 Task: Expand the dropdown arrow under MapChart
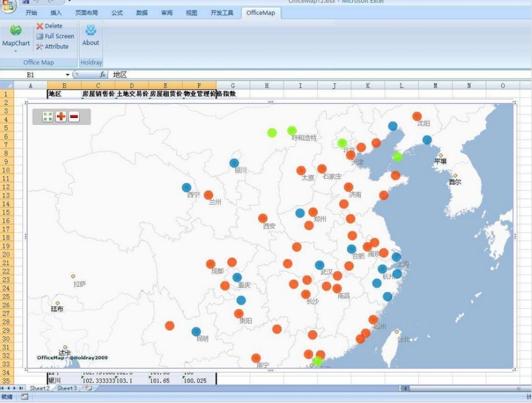pos(16,51)
